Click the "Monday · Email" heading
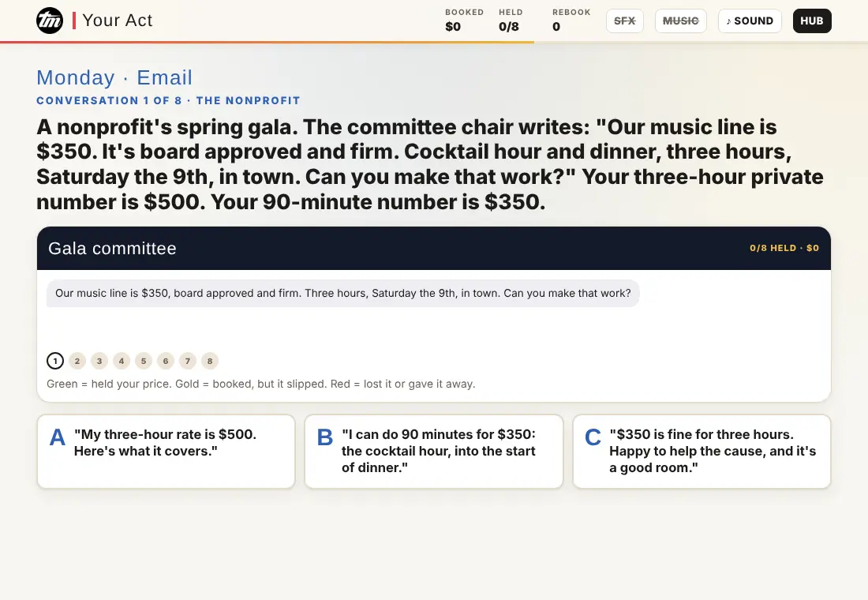 [x=114, y=77]
